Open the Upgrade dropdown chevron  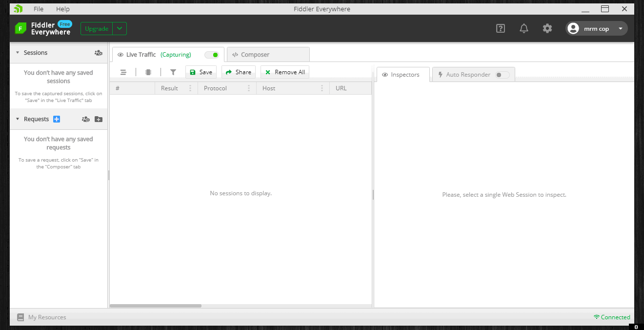(x=120, y=28)
